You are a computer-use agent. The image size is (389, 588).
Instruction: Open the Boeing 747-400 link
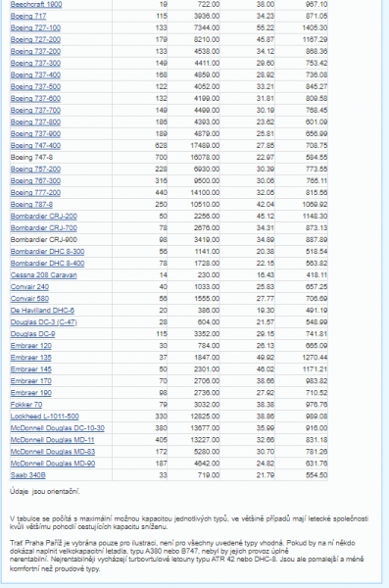[35, 145]
